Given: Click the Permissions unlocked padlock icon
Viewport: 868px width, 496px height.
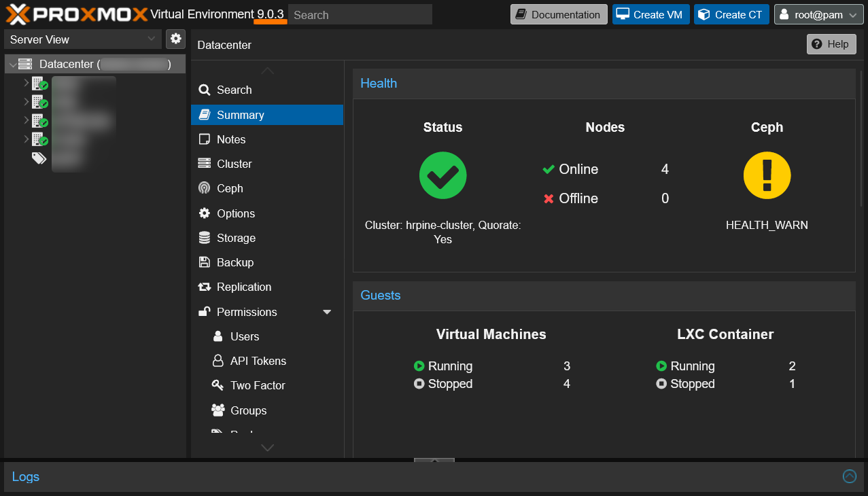Looking at the screenshot, I should point(204,312).
